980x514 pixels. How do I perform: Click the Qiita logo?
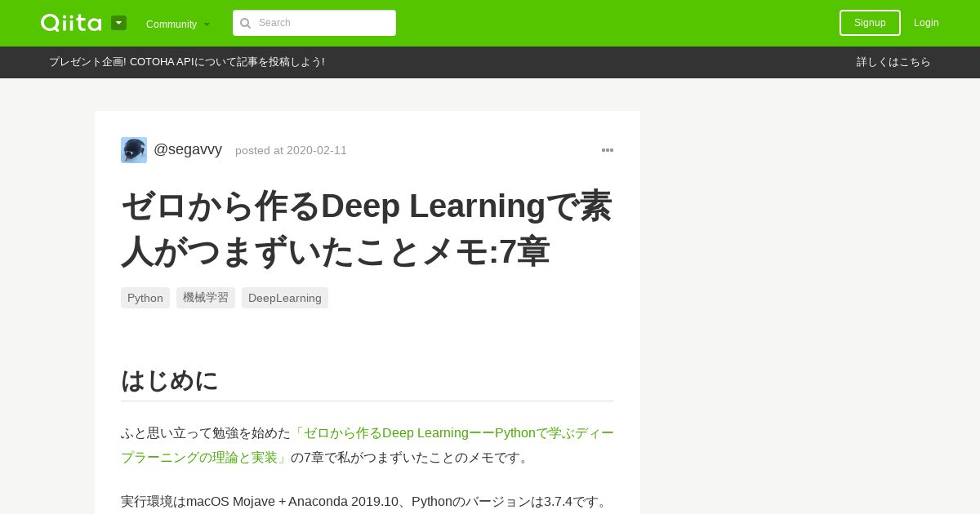(71, 23)
